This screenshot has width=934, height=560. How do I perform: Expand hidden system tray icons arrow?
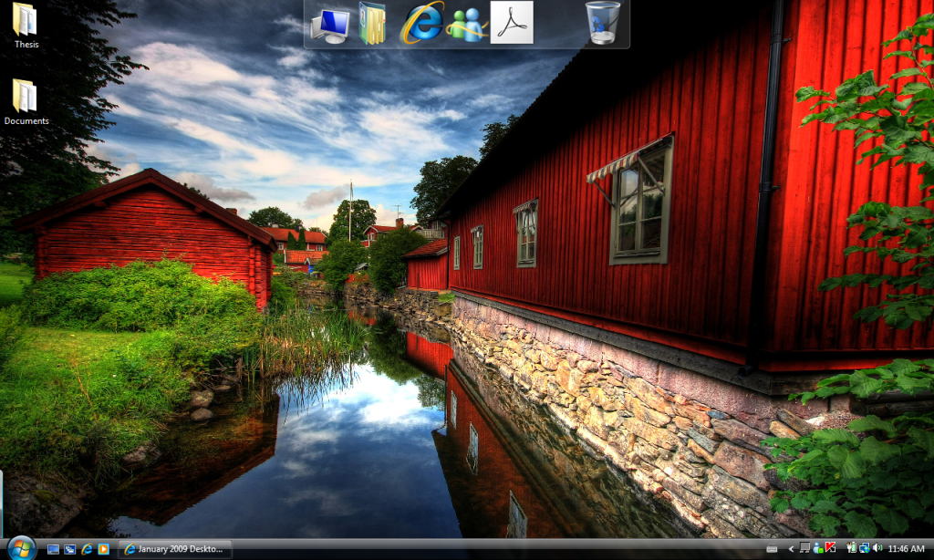point(791,549)
